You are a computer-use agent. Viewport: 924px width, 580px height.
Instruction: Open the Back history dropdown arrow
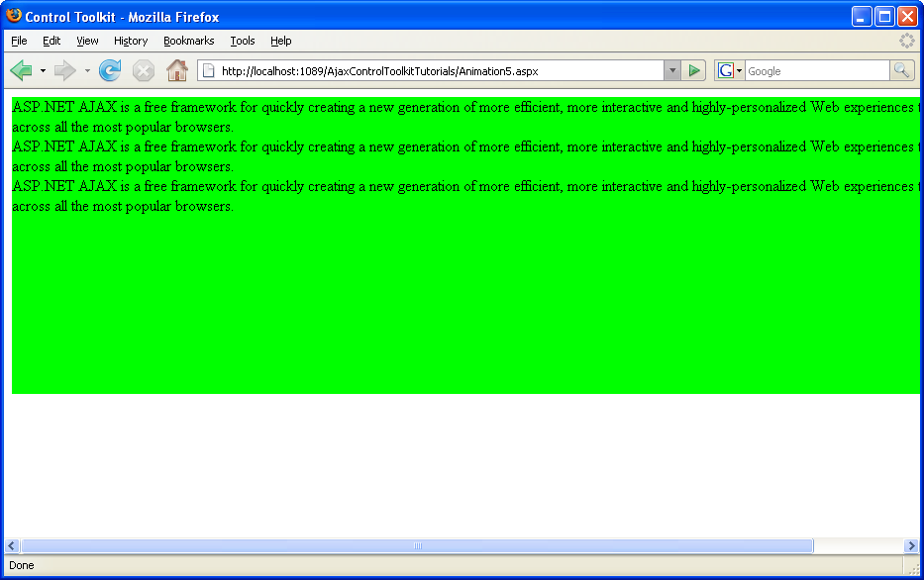pos(43,70)
